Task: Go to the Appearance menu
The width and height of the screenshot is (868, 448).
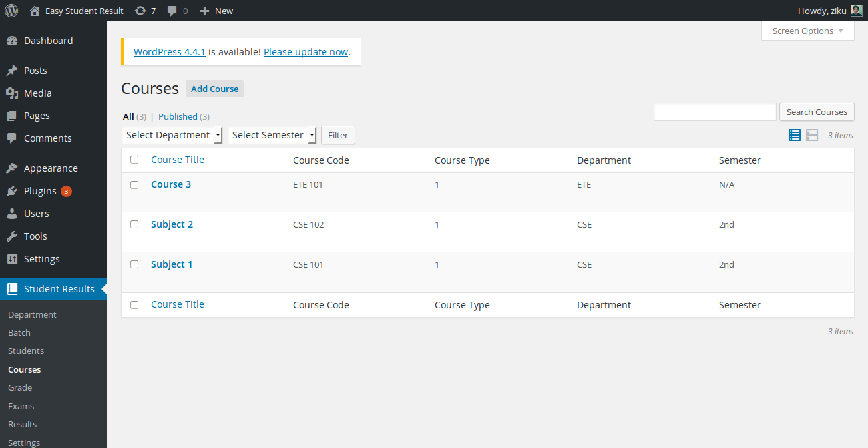Action: click(51, 168)
